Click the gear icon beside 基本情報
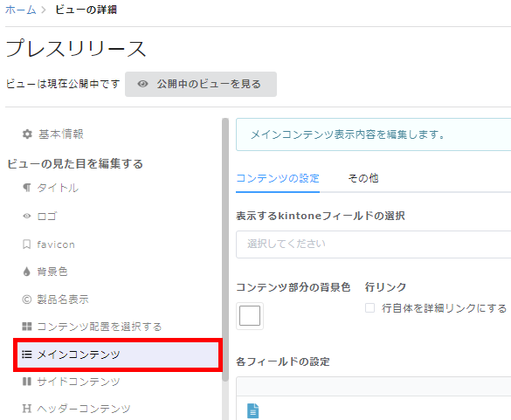511x420 pixels. tap(27, 134)
